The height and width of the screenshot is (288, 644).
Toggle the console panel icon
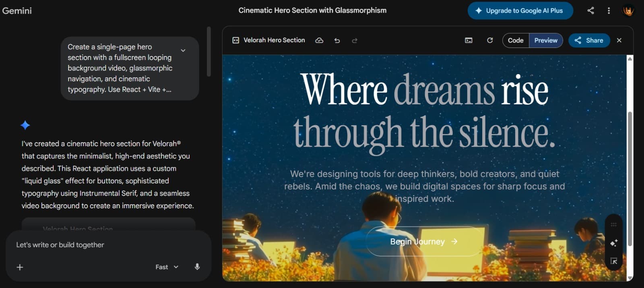[469, 40]
